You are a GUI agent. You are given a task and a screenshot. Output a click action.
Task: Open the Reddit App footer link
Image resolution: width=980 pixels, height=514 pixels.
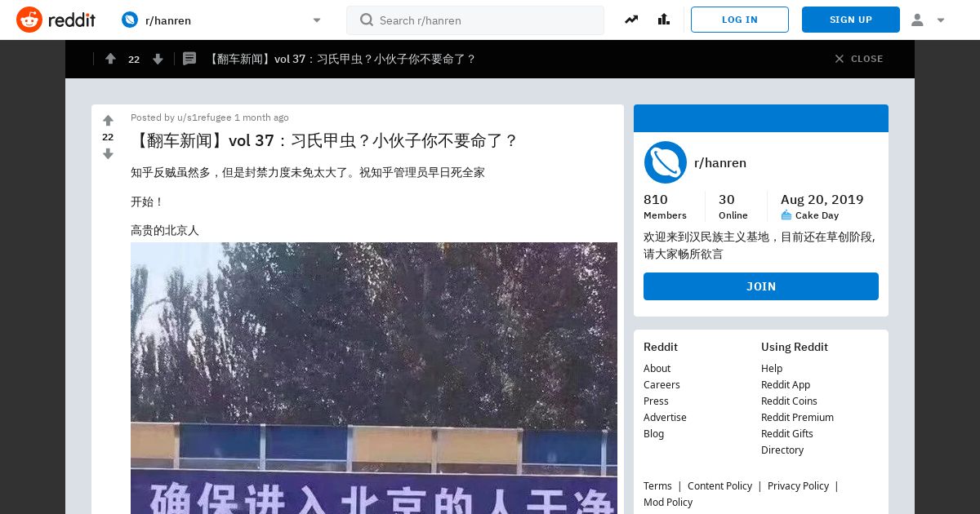click(786, 384)
